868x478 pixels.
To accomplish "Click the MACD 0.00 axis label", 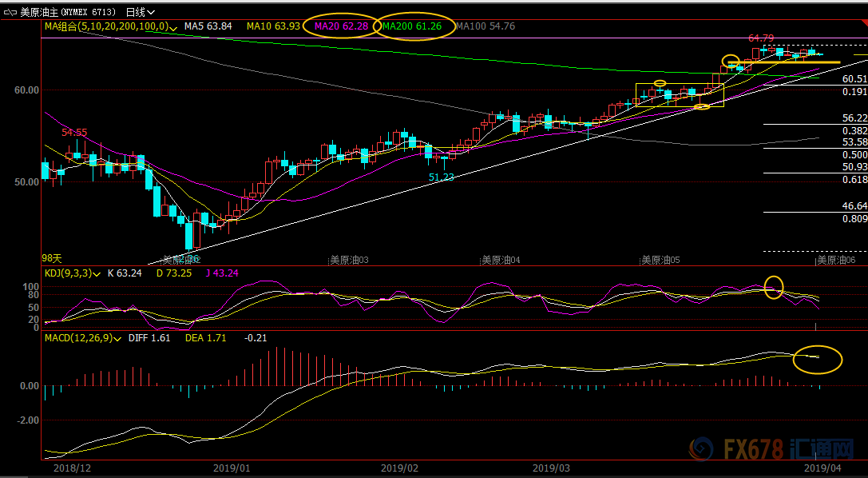I will [30, 386].
